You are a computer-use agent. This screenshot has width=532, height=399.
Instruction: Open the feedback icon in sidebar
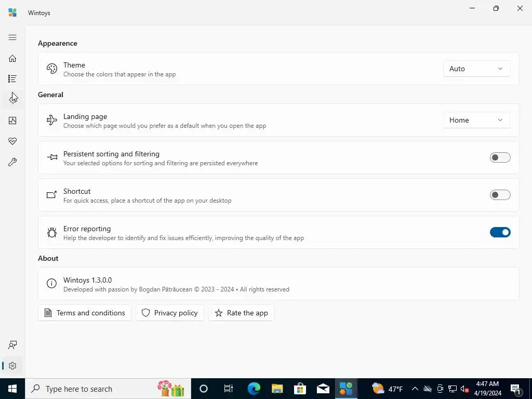12,345
